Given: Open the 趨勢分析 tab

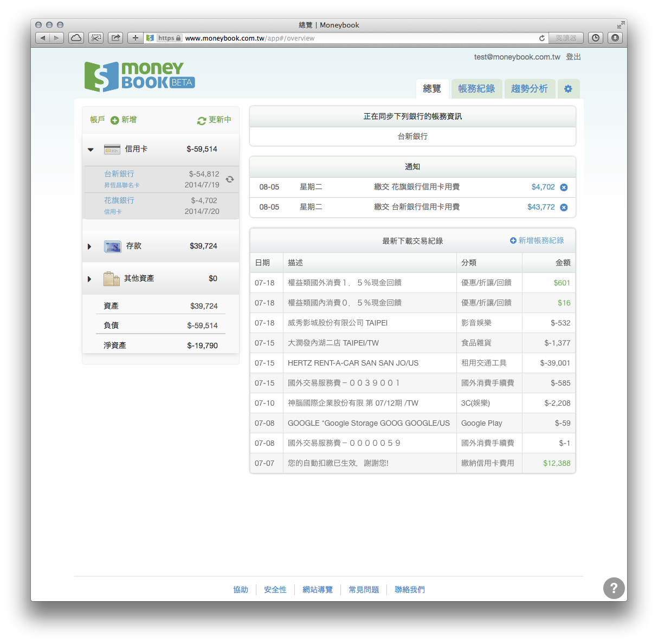Looking at the screenshot, I should [x=530, y=88].
